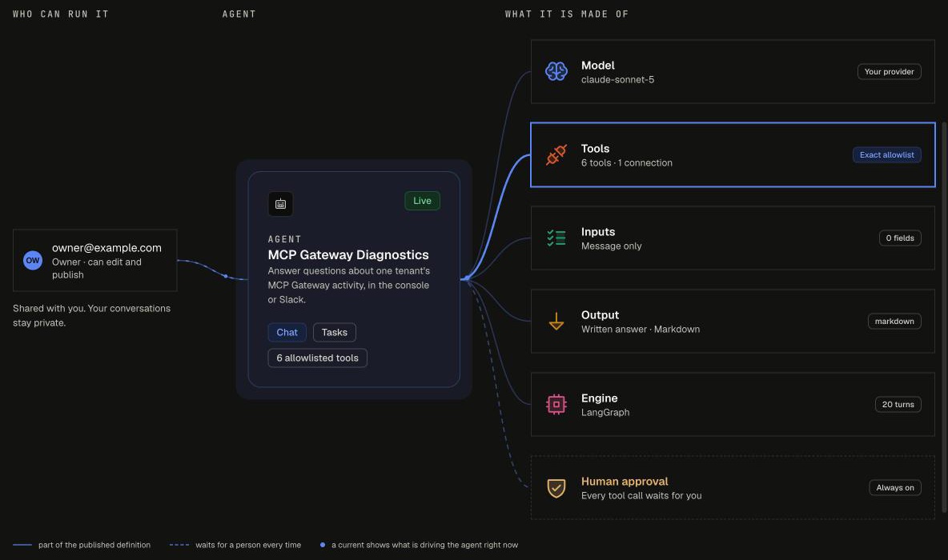
Task: Select the Model title
Action: (x=597, y=66)
